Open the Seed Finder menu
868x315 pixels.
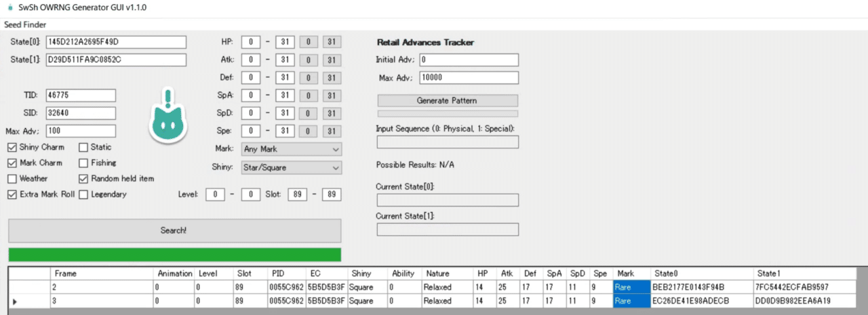[25, 24]
